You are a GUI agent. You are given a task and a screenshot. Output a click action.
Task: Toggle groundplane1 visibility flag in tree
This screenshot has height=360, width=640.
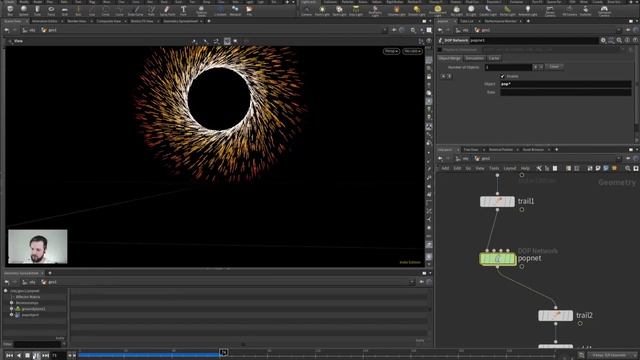point(11,309)
